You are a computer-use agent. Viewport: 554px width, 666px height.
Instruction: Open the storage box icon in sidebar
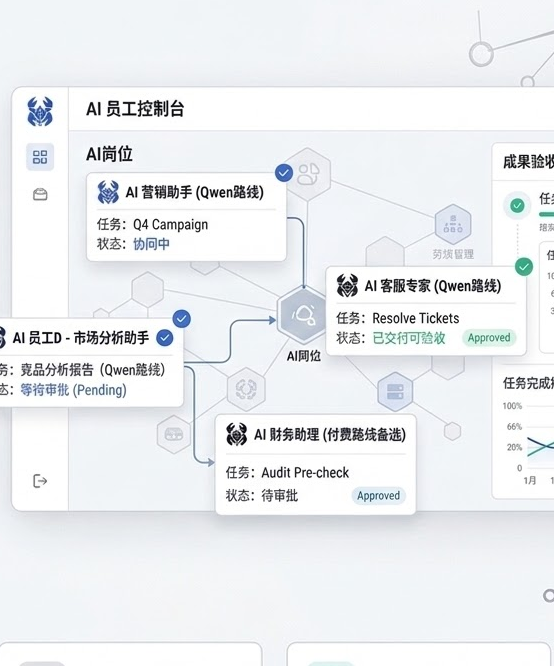click(x=40, y=194)
